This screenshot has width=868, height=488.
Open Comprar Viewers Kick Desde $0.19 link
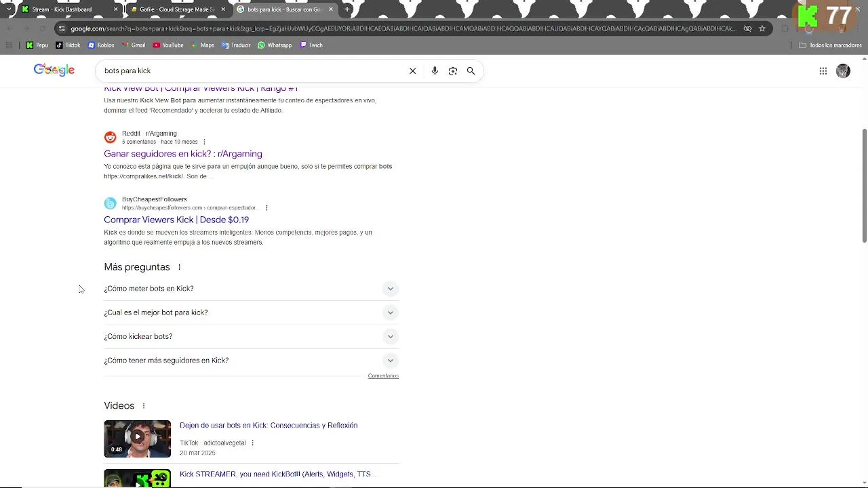[x=176, y=220]
